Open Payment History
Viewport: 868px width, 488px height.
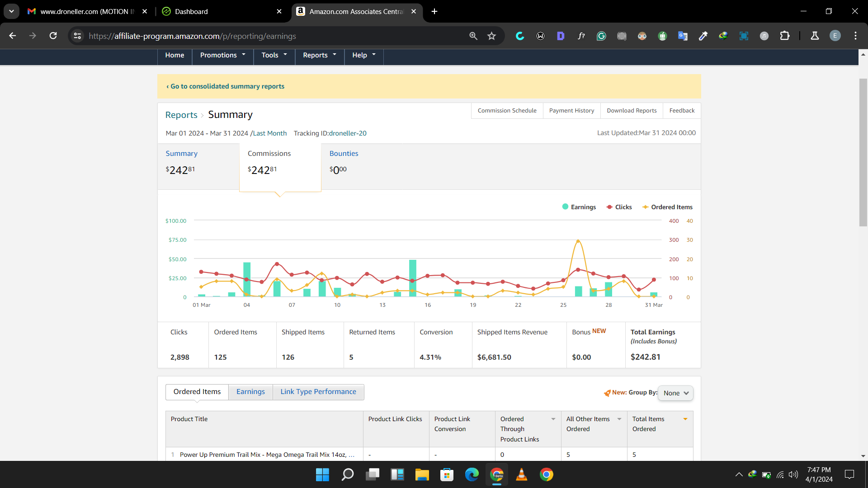(x=571, y=111)
